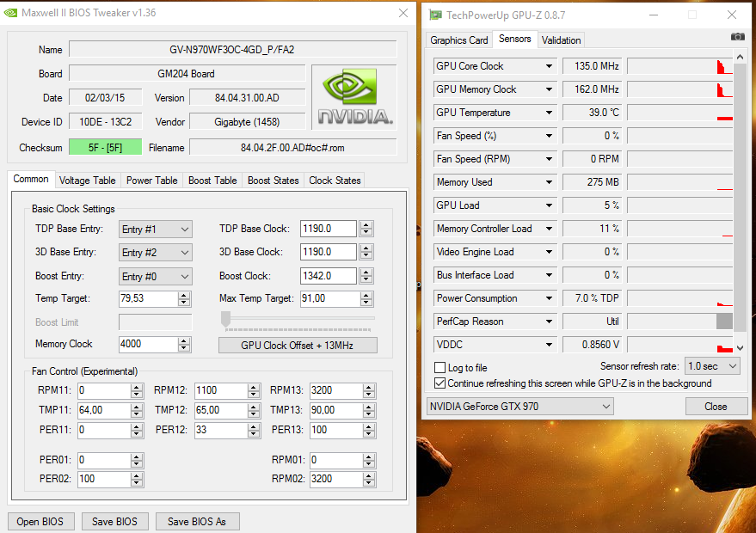The width and height of the screenshot is (756, 533).
Task: Expand the VDDC sensor dropdown
Action: point(549,345)
